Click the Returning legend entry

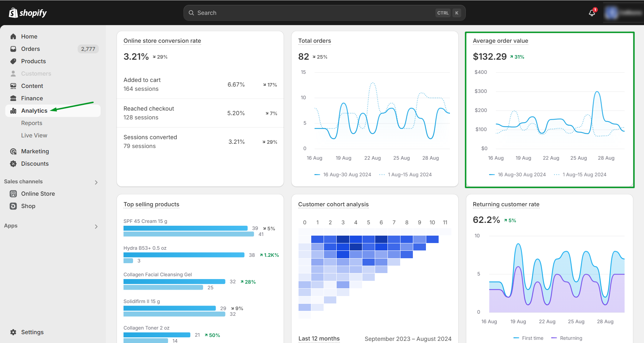point(567,338)
